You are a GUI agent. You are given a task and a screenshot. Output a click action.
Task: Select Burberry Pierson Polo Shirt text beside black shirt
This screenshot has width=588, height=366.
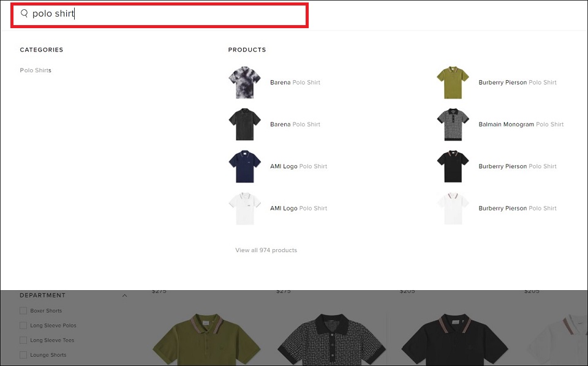[518, 166]
